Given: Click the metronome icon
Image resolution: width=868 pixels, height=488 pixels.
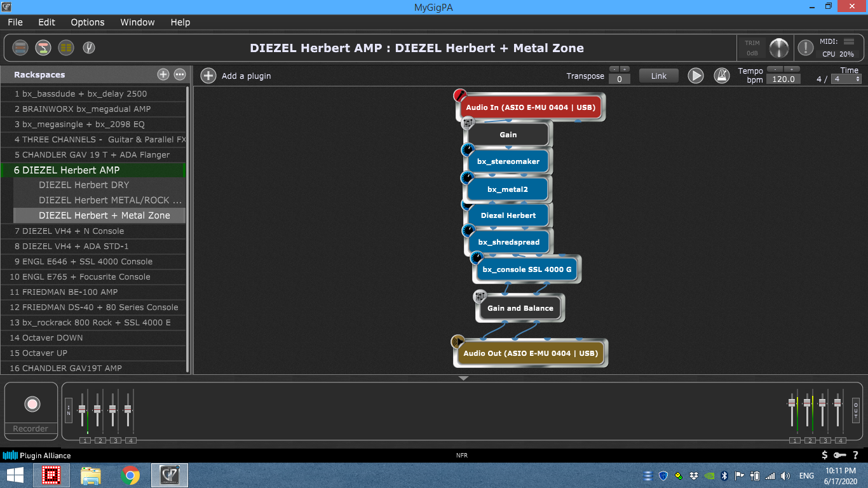Looking at the screenshot, I should coord(721,76).
